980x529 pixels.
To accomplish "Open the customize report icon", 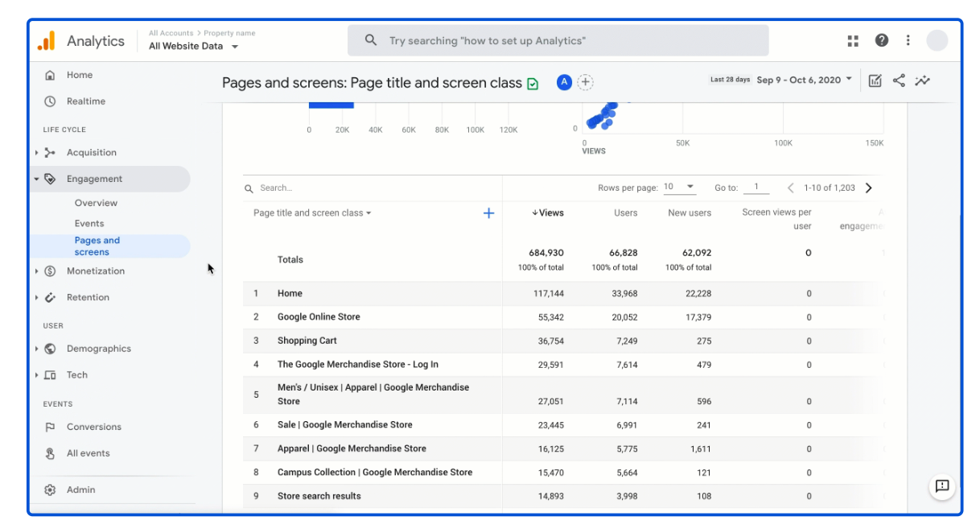I will tap(875, 81).
